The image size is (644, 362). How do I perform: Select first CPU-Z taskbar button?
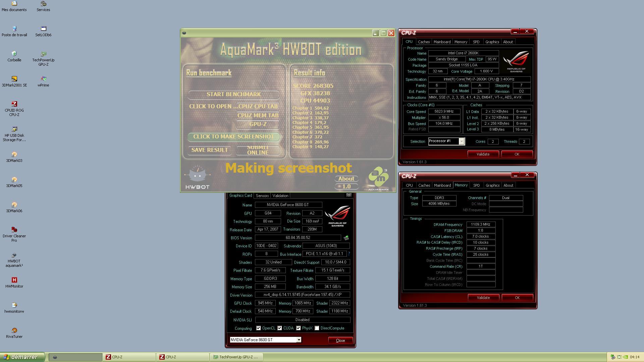129,357
